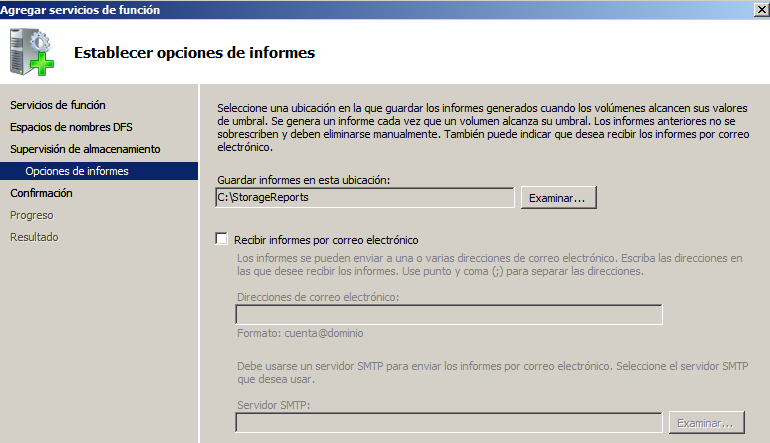Click the Servidor SMTP input field
The width and height of the screenshot is (770, 443).
coord(449,422)
